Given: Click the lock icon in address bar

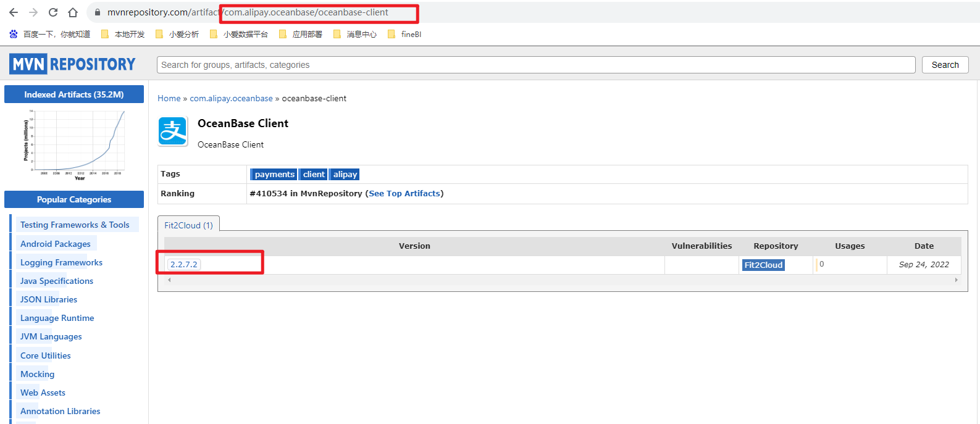Looking at the screenshot, I should 98,12.
